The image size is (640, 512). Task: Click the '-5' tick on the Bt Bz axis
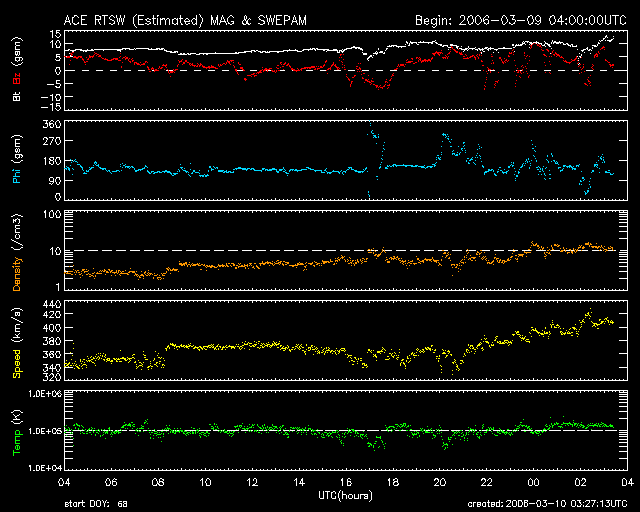coord(53,84)
